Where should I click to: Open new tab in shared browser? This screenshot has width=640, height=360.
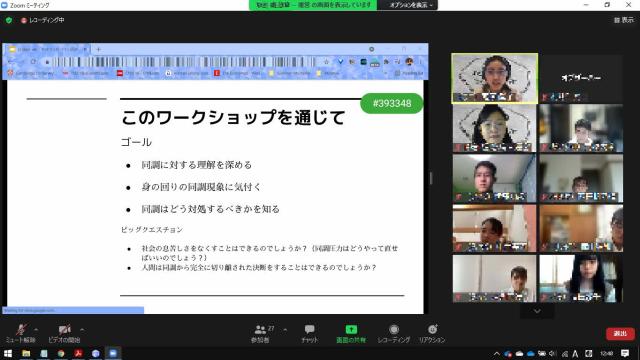pyautogui.click(x=98, y=49)
